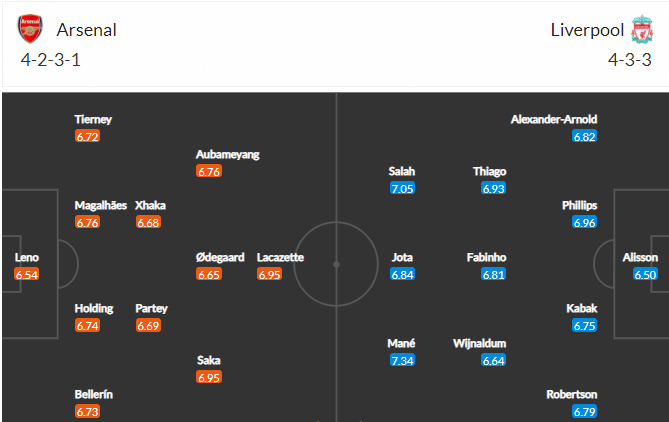This screenshot has width=669, height=422.
Task: Open the Liverpool team name link
Action: pyautogui.click(x=587, y=30)
